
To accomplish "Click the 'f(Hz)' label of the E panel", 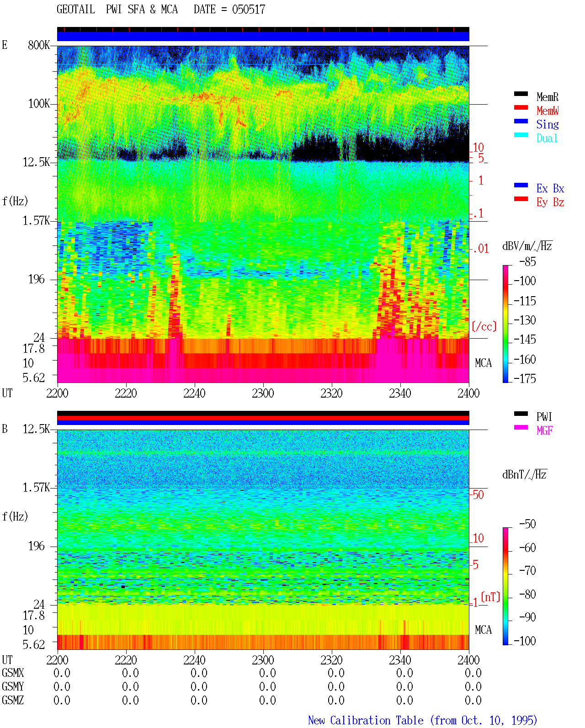I will pyautogui.click(x=15, y=201).
